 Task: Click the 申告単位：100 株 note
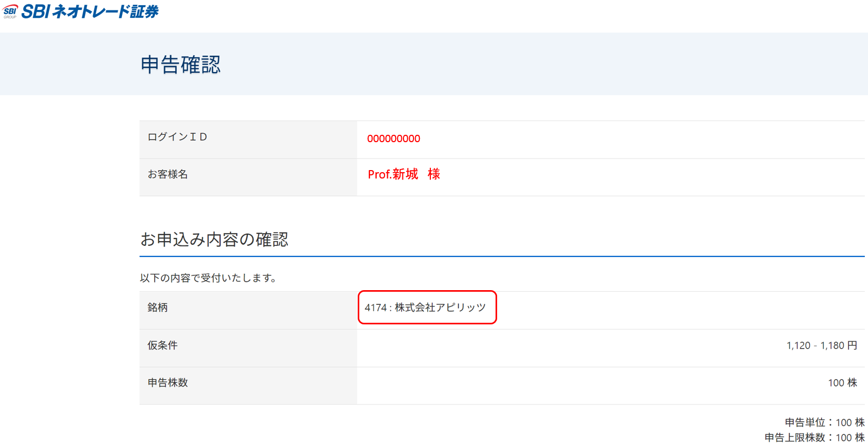(824, 422)
